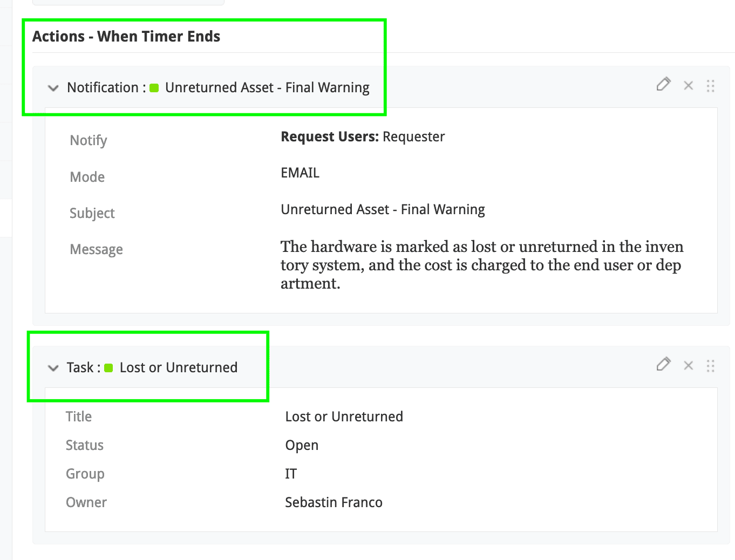
Task: Select the Actions - When Timer Ends heading
Action: 126,36
